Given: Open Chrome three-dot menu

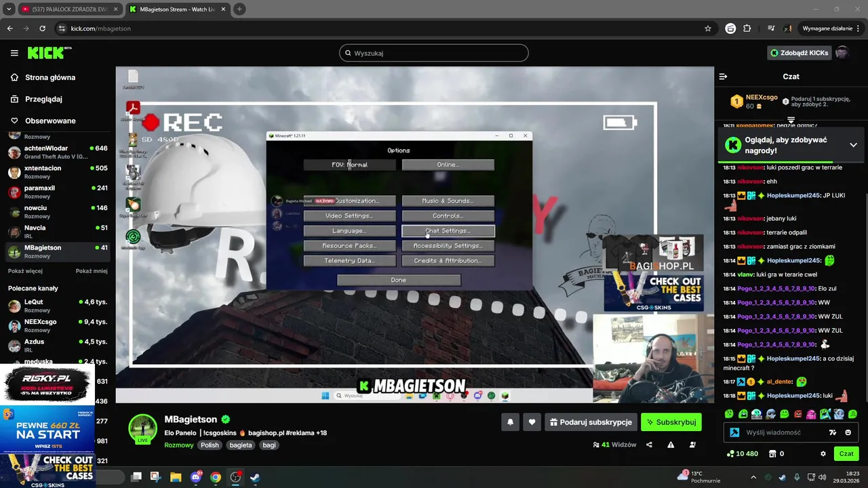Looking at the screenshot, I should pos(859,28).
